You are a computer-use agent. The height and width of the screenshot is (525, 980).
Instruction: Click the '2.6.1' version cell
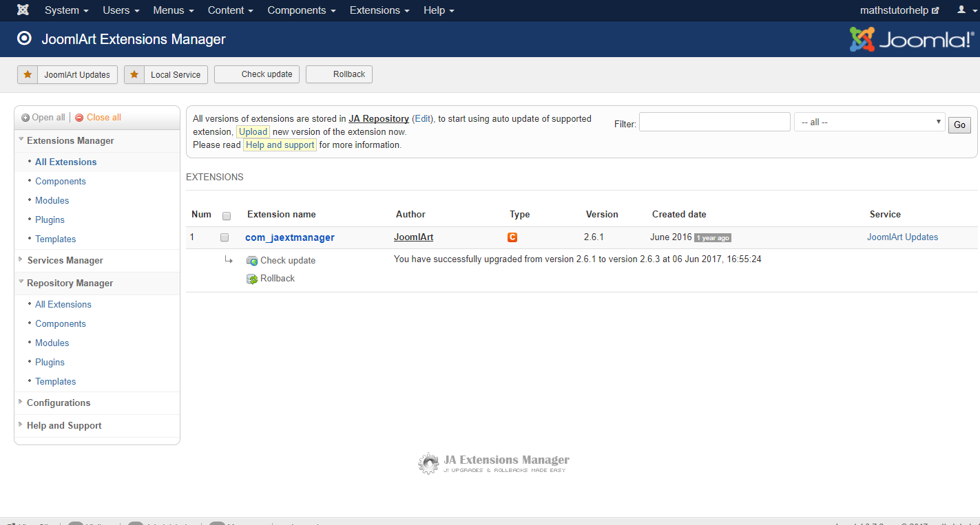[x=594, y=237]
